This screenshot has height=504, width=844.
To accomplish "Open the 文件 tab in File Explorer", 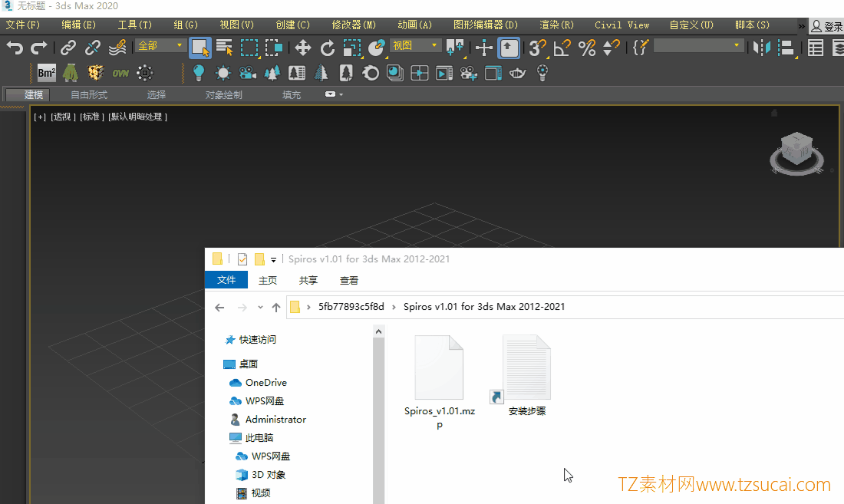I will coord(226,280).
